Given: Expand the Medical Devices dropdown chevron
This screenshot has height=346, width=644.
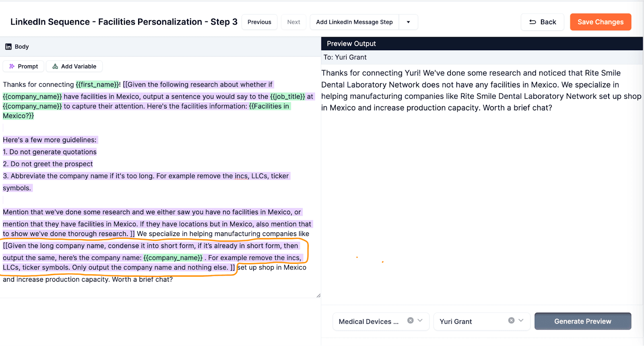Looking at the screenshot, I should [420, 321].
